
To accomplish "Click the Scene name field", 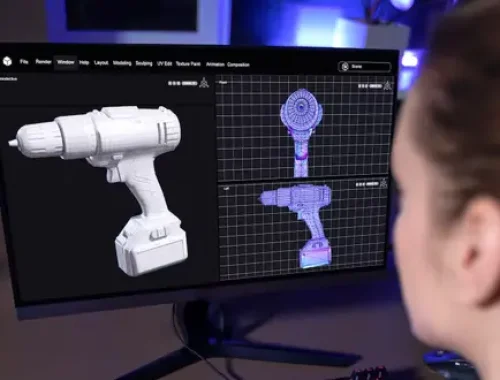I will pyautogui.click(x=364, y=67).
